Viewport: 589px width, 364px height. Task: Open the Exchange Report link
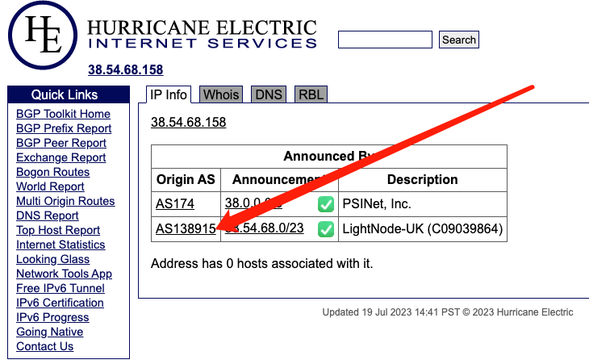click(x=61, y=157)
